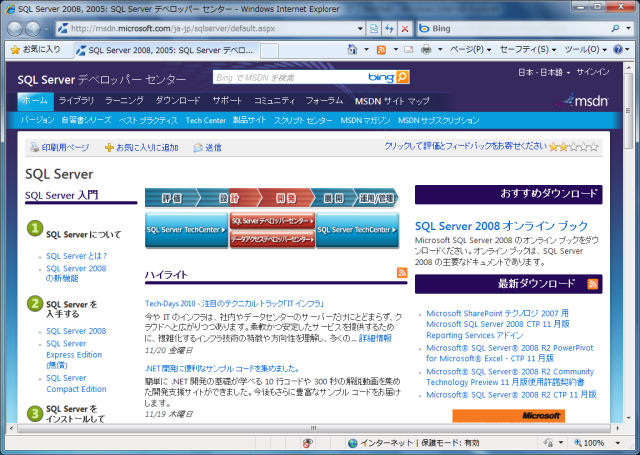Image resolution: width=640 pixels, height=455 pixels.
Task: Select the ライブラリ tab
Action: coord(76,101)
